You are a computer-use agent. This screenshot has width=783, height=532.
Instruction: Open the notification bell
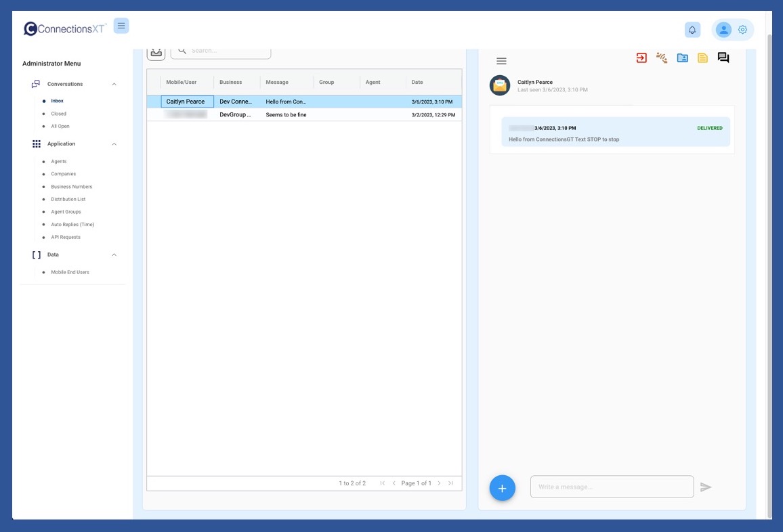click(692, 30)
